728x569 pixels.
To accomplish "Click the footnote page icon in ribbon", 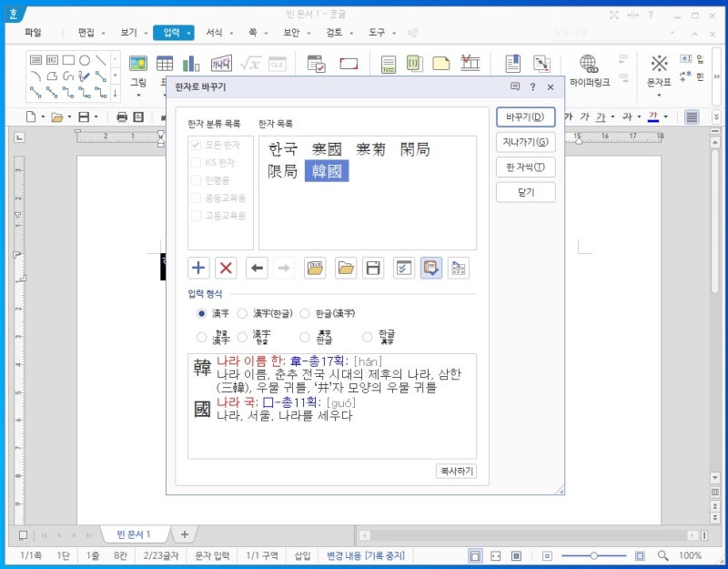I will [389, 65].
